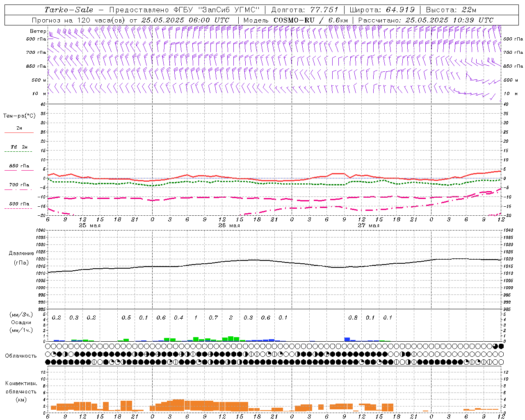The width and height of the screenshot is (525, 420).
Task: Select the 700 гПа temperature legend entry
Action: tap(19, 185)
